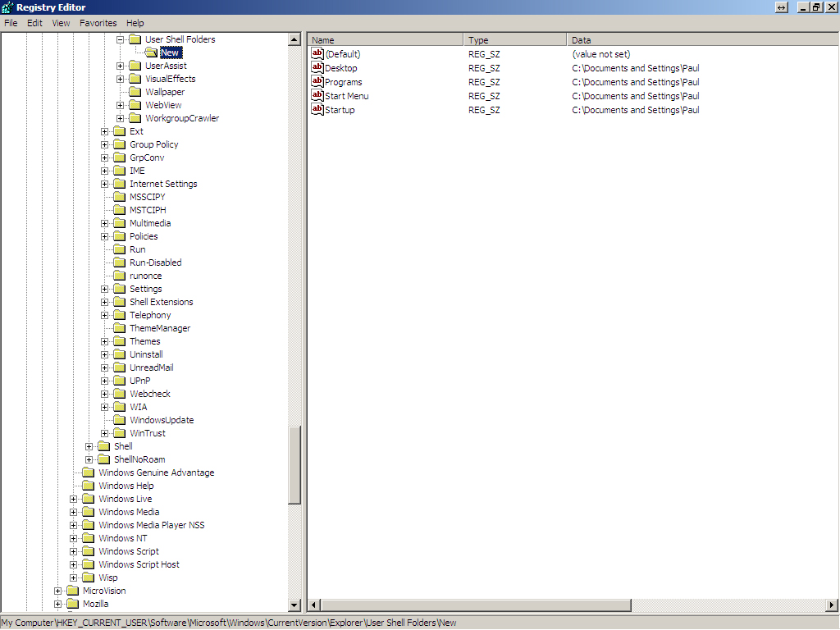Expand the WinTrust key

105,433
